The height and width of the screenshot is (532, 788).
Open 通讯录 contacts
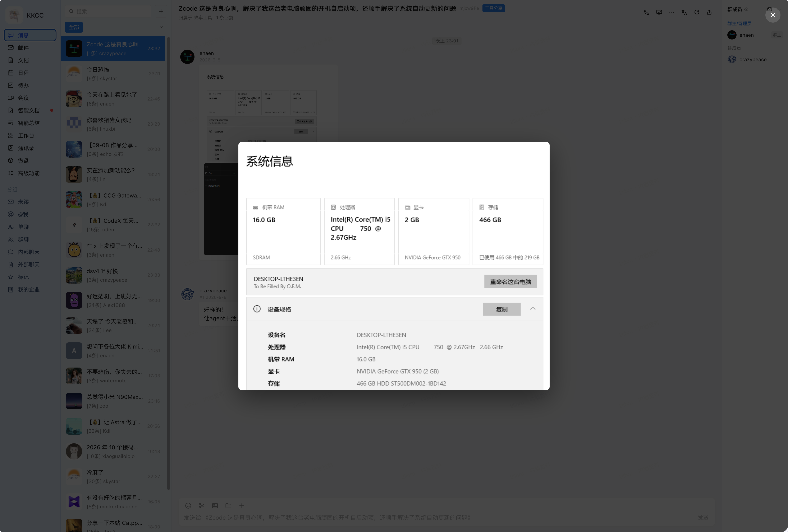tap(30, 148)
